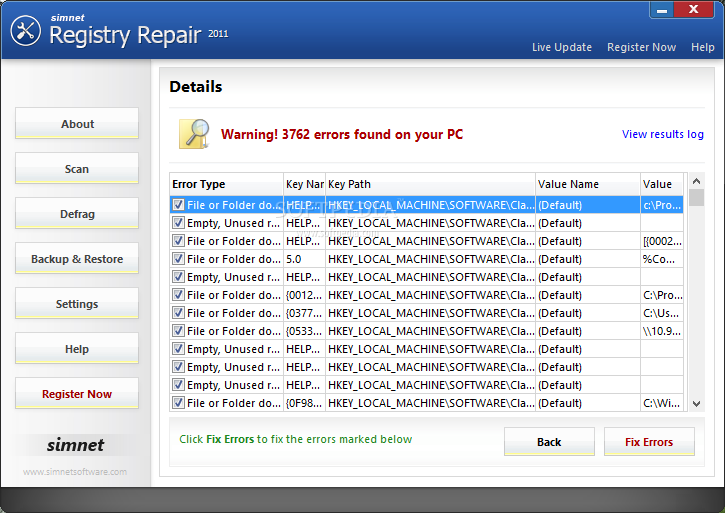
Task: Minimize the Registry Repair window
Action: point(662,10)
